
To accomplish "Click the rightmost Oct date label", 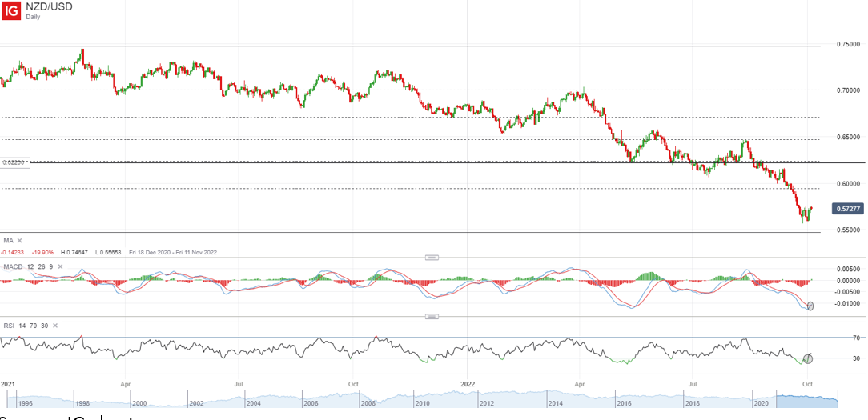I will (808, 382).
